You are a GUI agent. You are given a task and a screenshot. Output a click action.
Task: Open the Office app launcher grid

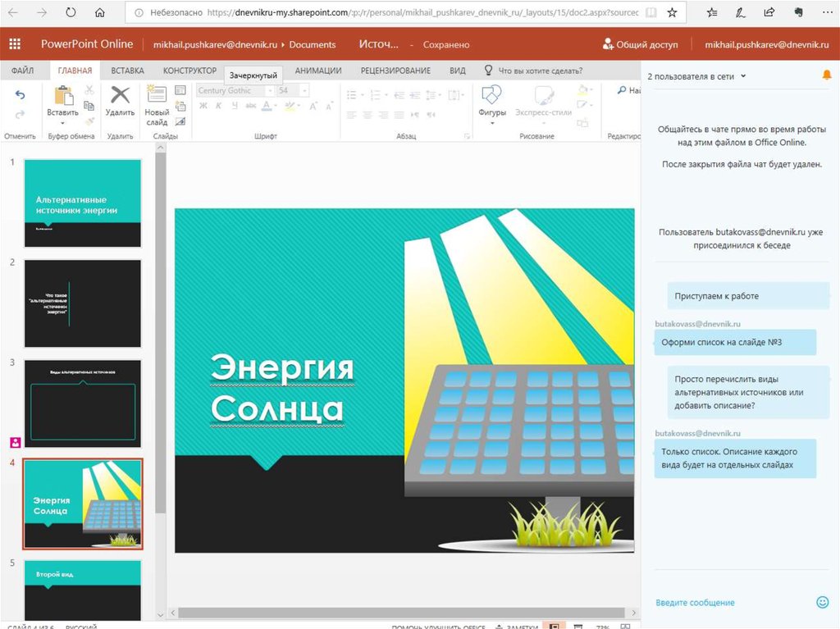pyautogui.click(x=15, y=44)
